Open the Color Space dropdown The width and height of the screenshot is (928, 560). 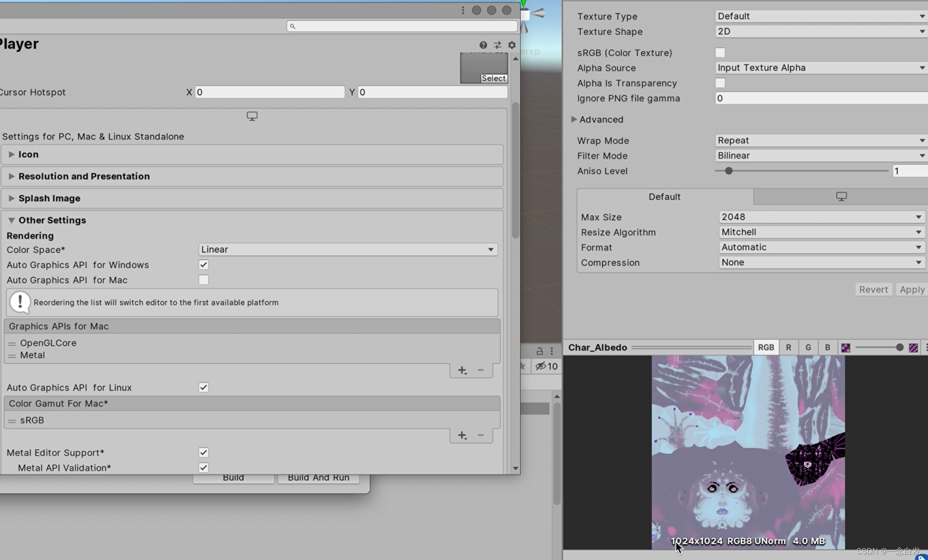[x=348, y=249]
